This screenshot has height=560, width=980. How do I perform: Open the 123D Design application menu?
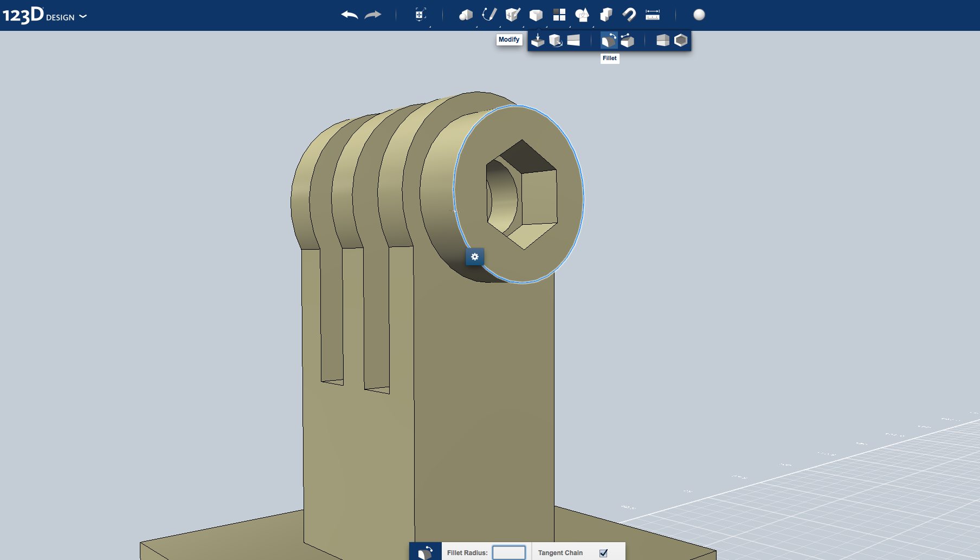44,15
